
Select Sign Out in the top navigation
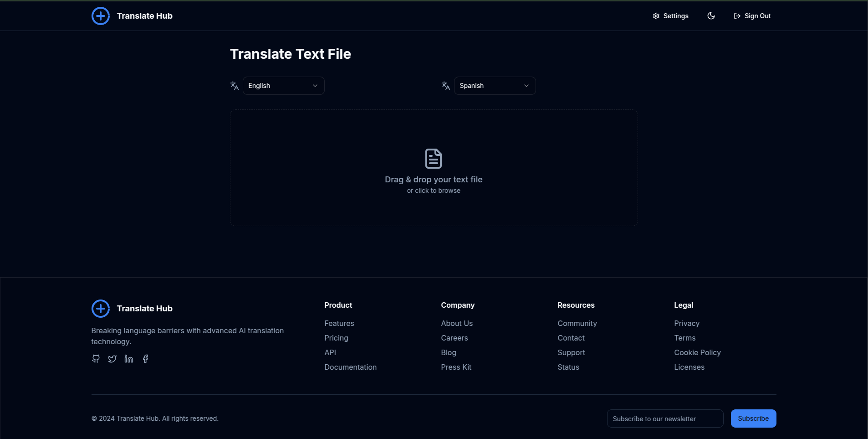pyautogui.click(x=751, y=15)
